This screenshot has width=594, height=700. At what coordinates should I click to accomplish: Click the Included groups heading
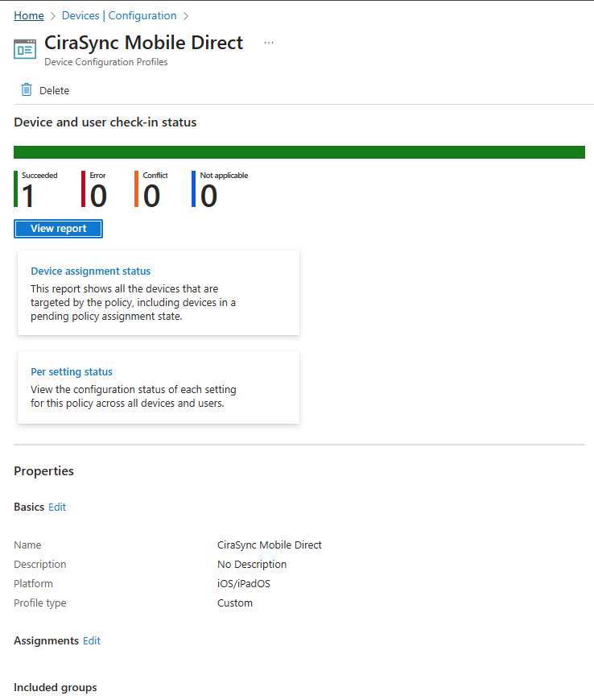(56, 687)
